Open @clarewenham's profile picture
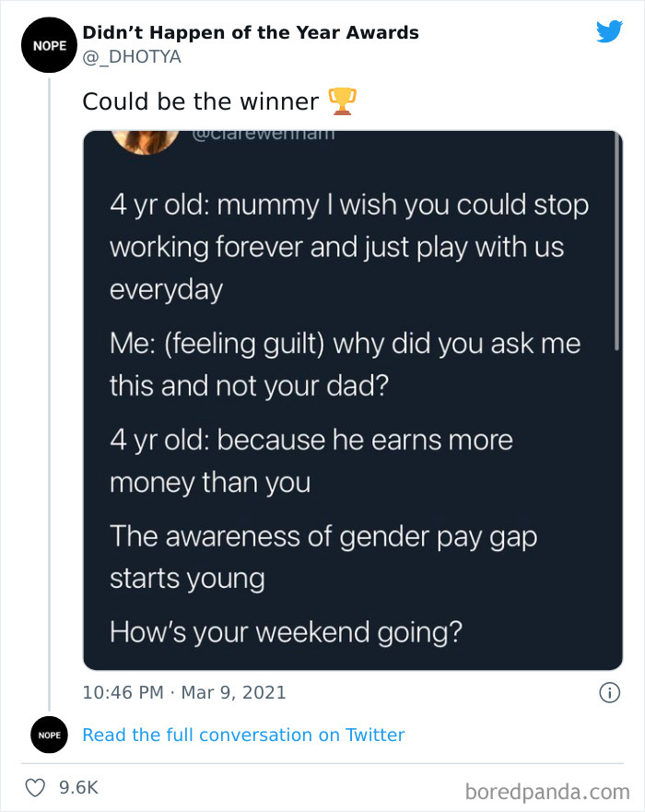 (x=146, y=138)
